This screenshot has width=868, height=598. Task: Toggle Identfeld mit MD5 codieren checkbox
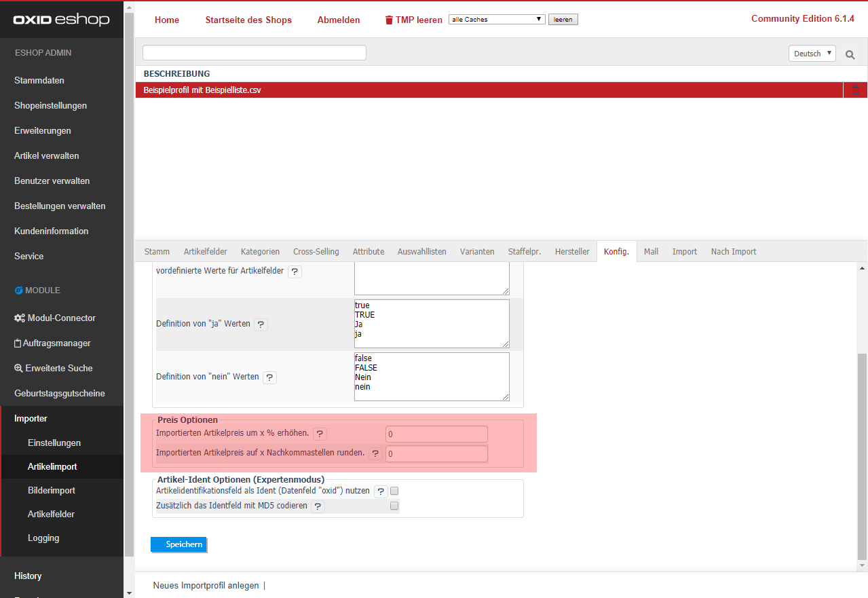click(x=394, y=506)
